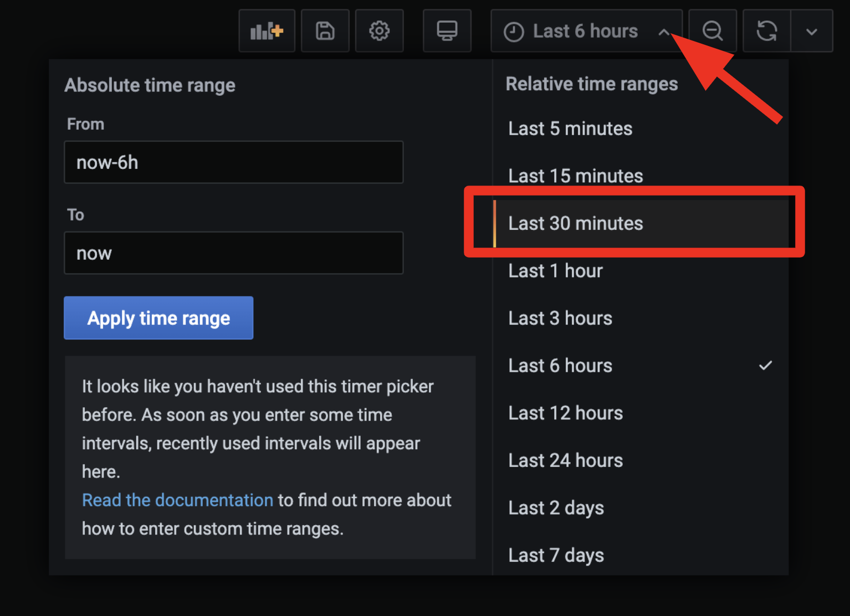
Task: Click the Add panel icon
Action: click(x=267, y=31)
